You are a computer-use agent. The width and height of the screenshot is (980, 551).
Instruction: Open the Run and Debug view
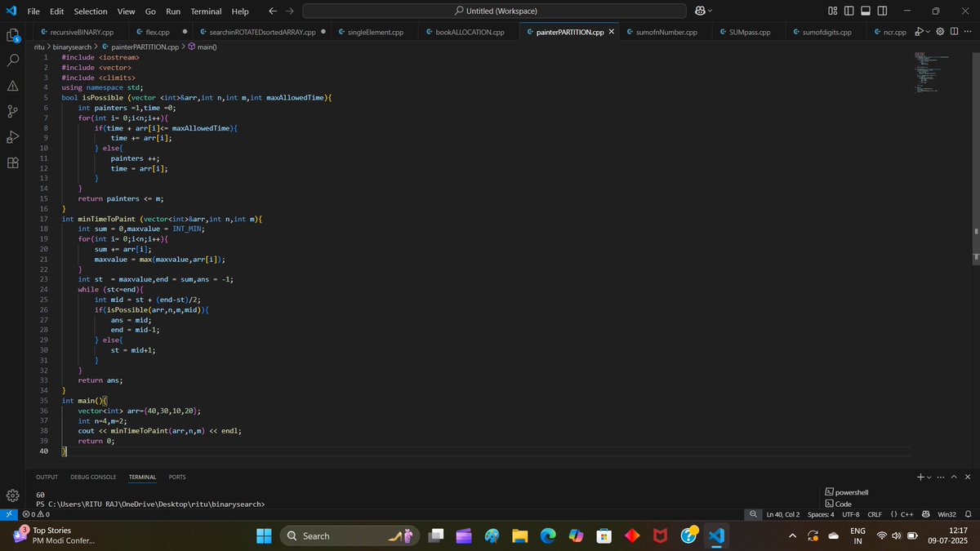[x=13, y=136]
